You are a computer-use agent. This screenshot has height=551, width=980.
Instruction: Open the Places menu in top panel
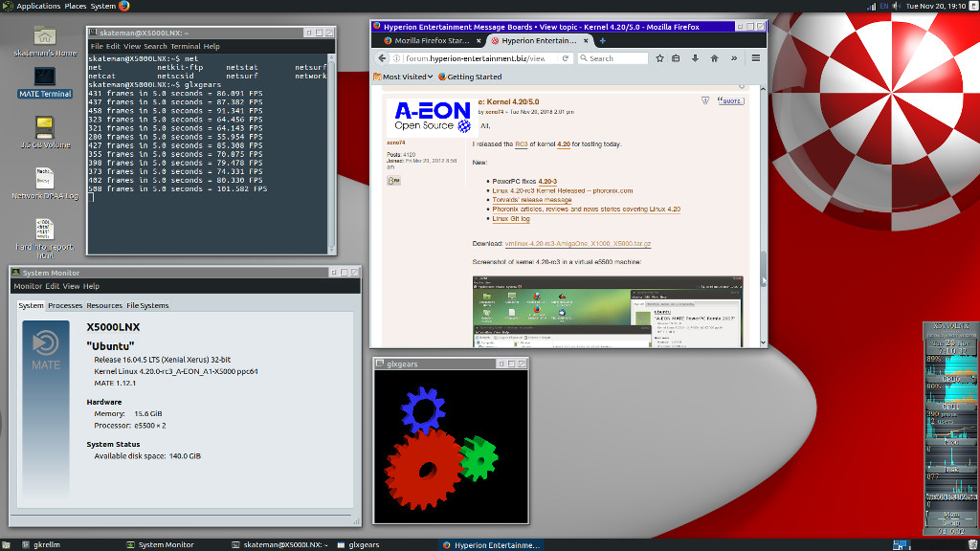(x=75, y=7)
